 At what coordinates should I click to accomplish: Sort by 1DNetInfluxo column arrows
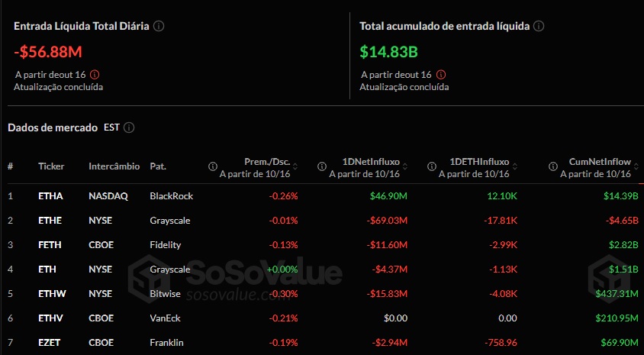(x=405, y=166)
